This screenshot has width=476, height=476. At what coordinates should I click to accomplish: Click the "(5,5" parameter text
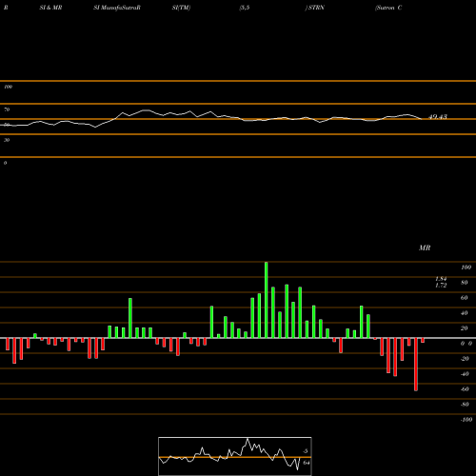pyautogui.click(x=245, y=8)
